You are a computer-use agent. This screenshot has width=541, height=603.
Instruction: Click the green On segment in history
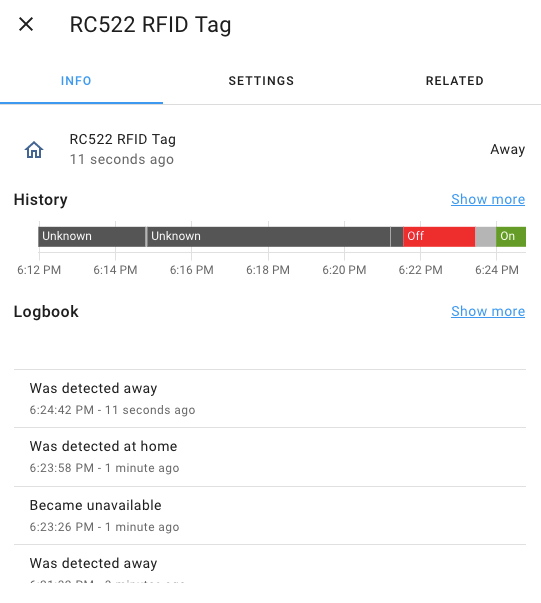click(x=511, y=237)
